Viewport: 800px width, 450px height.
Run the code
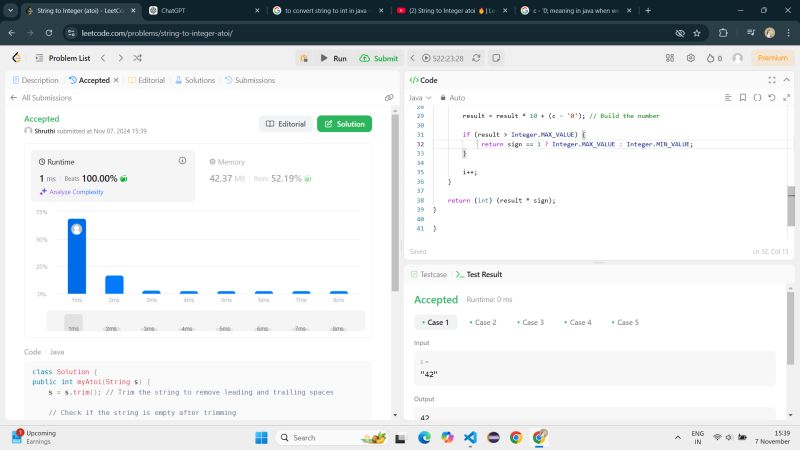point(334,58)
